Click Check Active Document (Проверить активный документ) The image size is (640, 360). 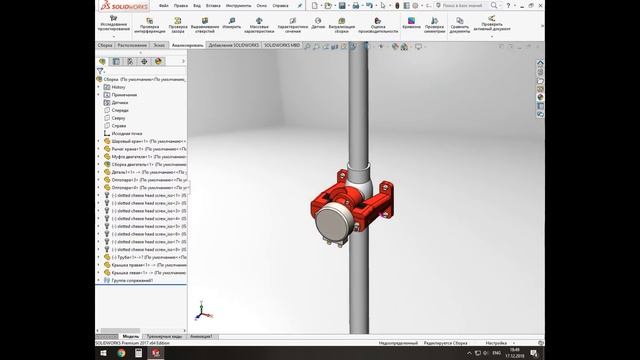492,23
